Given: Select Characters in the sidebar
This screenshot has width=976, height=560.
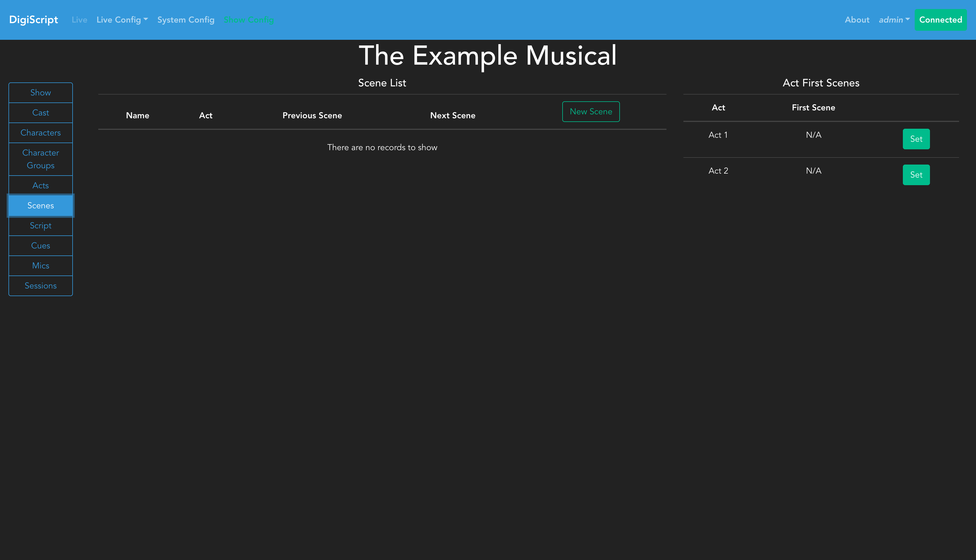Looking at the screenshot, I should [40, 133].
